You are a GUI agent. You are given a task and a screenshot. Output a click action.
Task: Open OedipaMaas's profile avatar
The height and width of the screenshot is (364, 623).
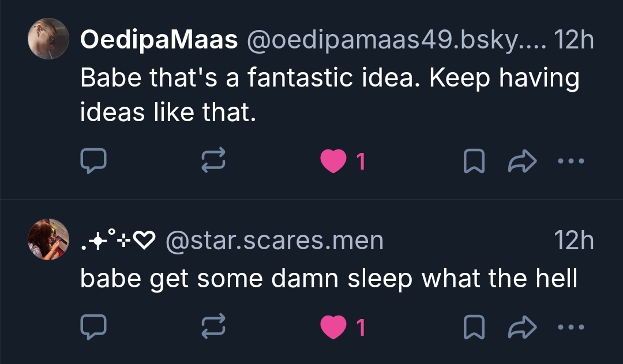point(48,39)
